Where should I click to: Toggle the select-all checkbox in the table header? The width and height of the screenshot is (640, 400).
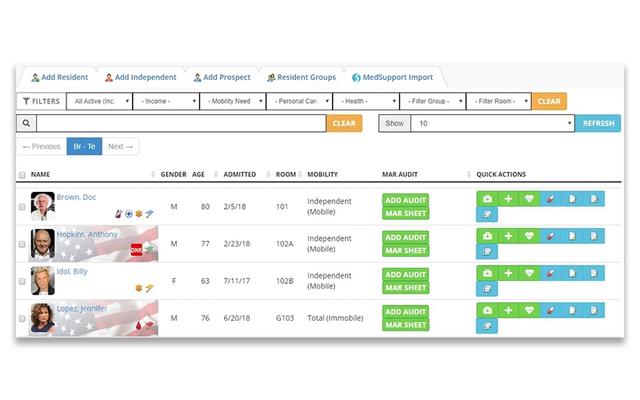(x=23, y=175)
